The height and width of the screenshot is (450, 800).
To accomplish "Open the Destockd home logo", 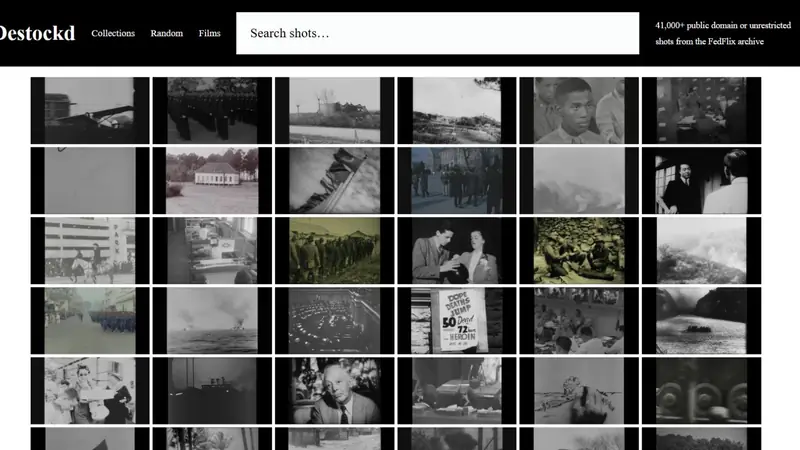I will 37,34.
